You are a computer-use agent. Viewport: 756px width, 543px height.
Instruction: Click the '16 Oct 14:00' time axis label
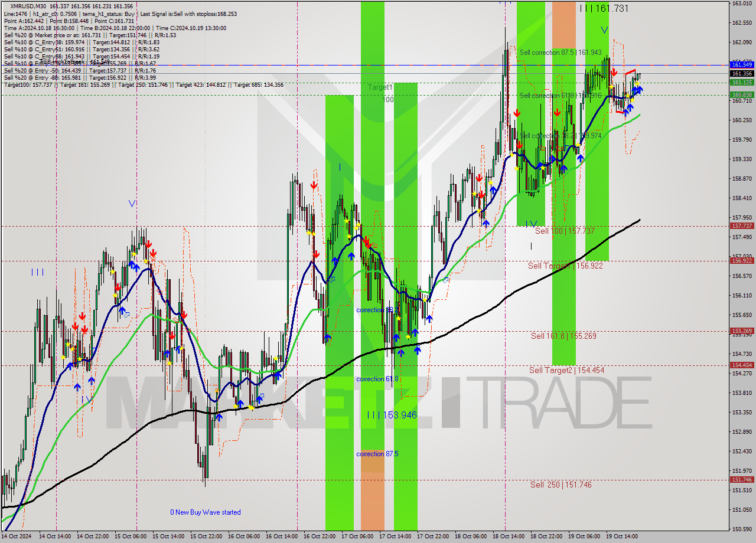(282, 537)
